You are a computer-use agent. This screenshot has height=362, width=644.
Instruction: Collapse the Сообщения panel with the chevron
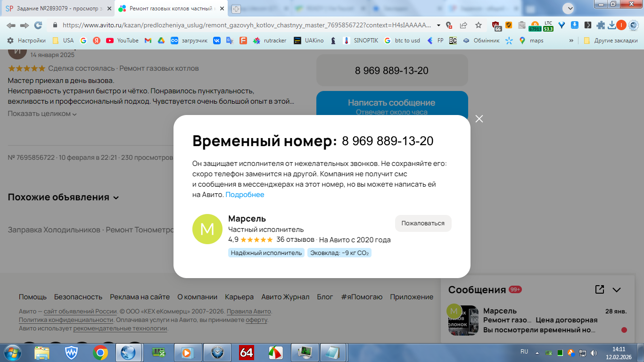[617, 289]
